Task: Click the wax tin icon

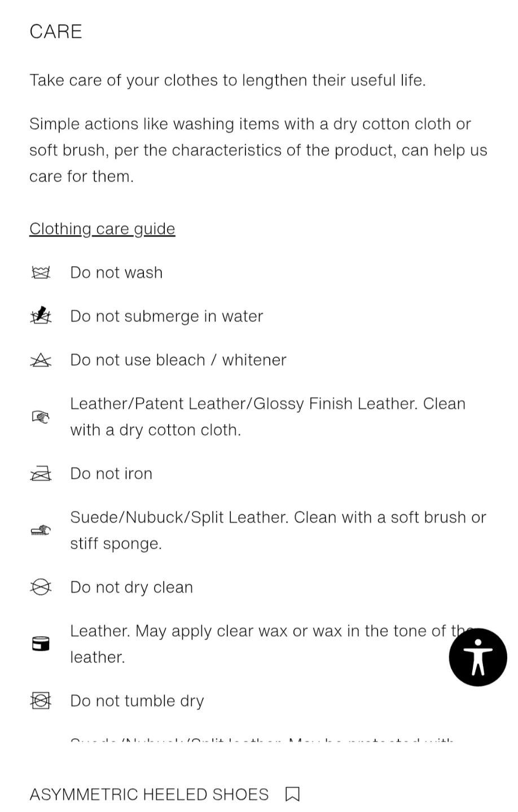Action: pyautogui.click(x=41, y=644)
